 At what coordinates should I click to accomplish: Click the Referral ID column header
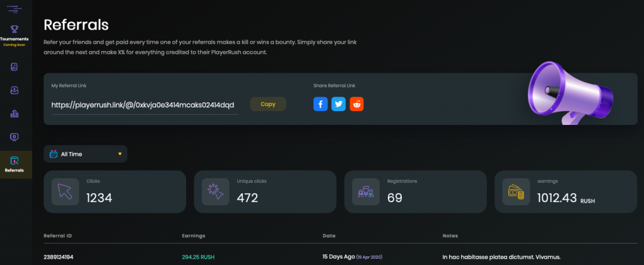tap(58, 236)
